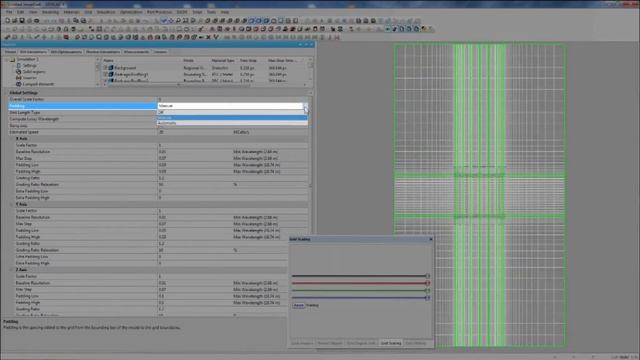This screenshot has width=640, height=360.
Task: Click the X Axis Baseline Resolution value field
Action: pos(195,152)
